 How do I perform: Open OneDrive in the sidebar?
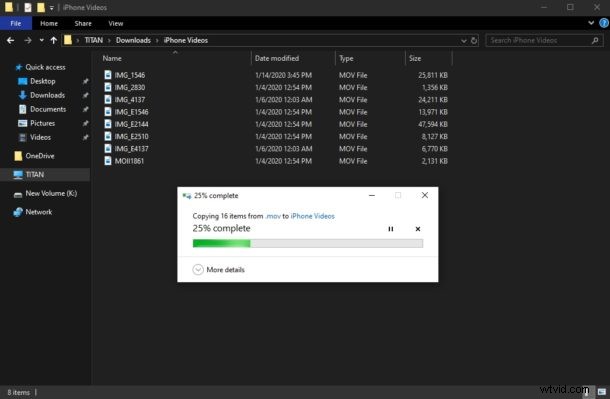[40, 156]
